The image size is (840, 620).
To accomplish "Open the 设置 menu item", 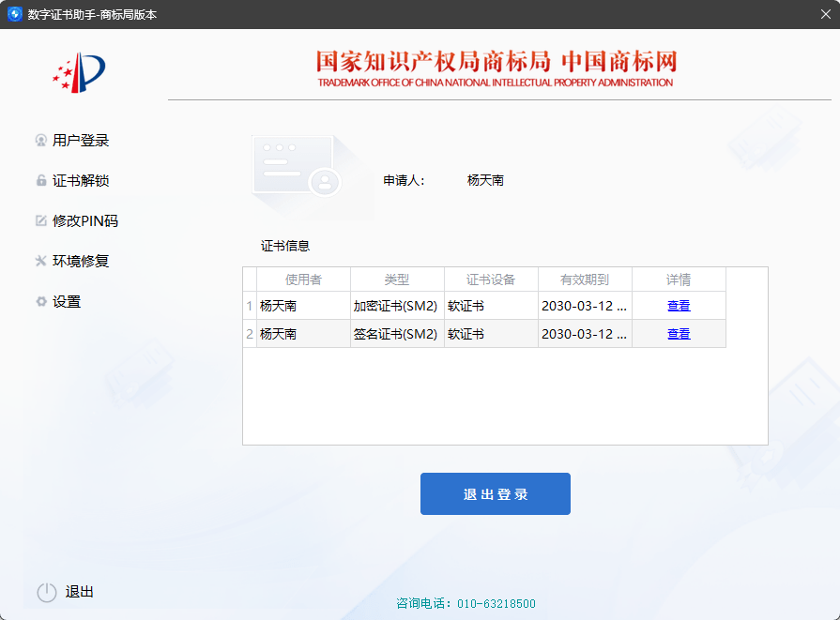I will 67,301.
